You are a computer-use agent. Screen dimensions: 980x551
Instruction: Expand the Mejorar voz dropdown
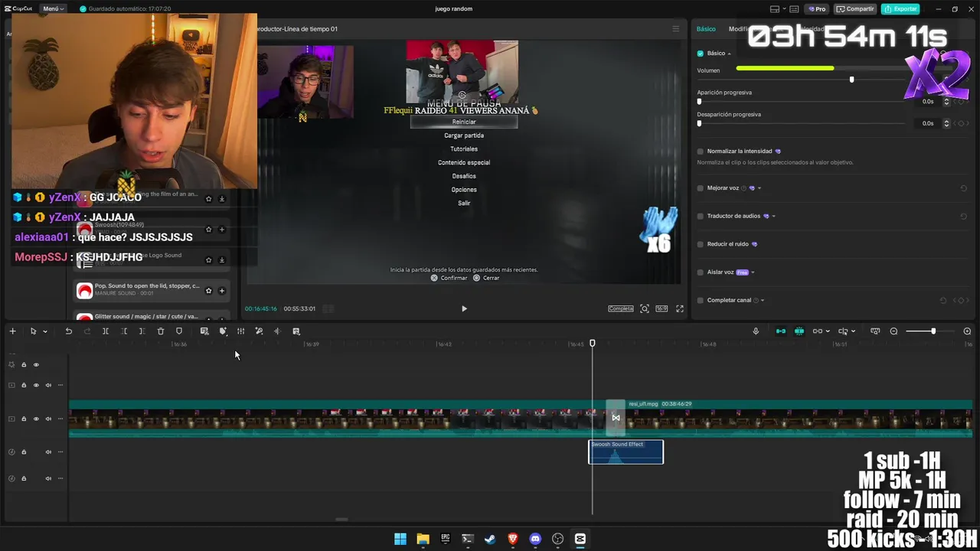pos(759,188)
